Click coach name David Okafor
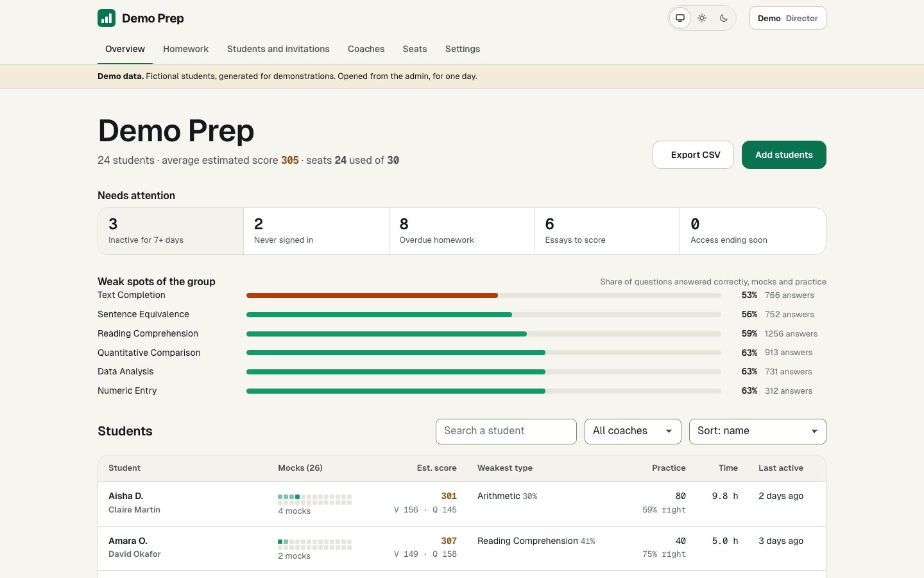Image resolution: width=924 pixels, height=578 pixels. coord(135,554)
